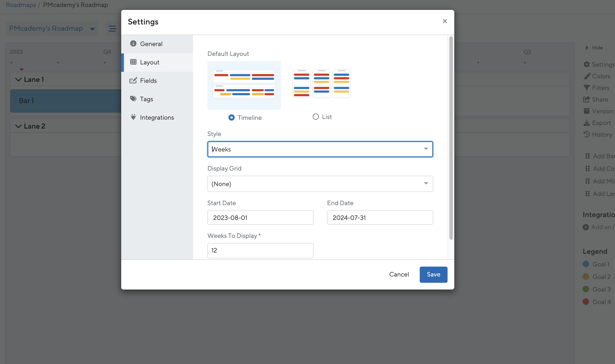This screenshot has width=615, height=364.
Task: Switch to the Layout settings tab
Action: click(150, 62)
